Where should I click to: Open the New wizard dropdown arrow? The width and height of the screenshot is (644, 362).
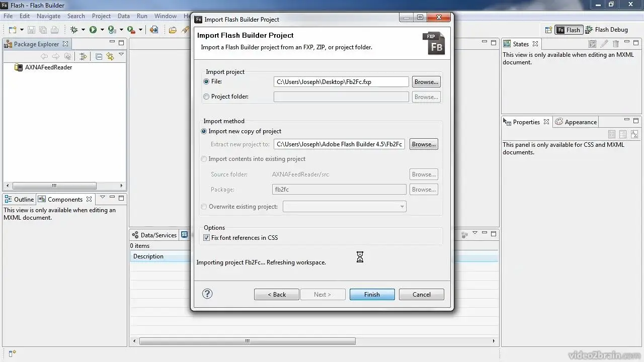click(22, 30)
